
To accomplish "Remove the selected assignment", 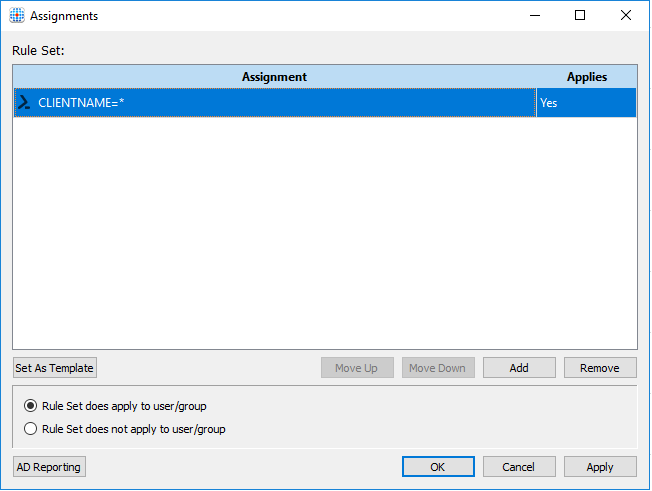I will (600, 368).
